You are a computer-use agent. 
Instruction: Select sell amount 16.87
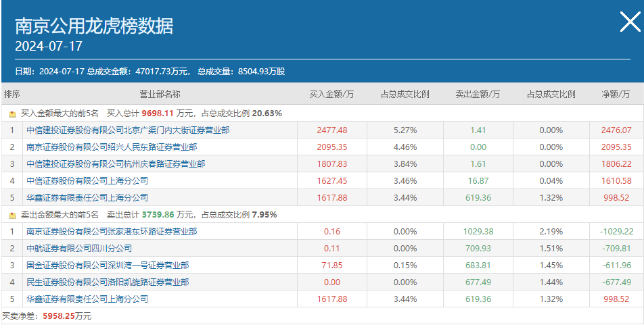(x=478, y=180)
